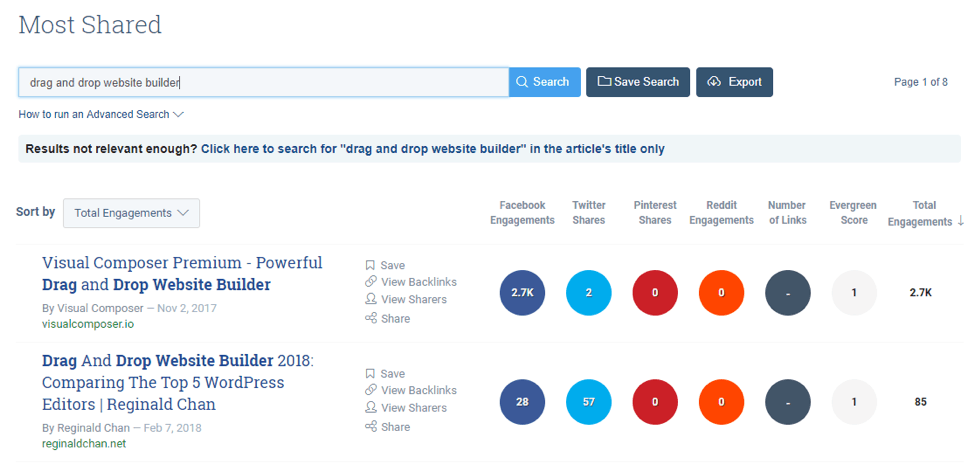975x465 pixels.
Task: Click the 57 Twitter shares circle
Action: pyautogui.click(x=589, y=402)
